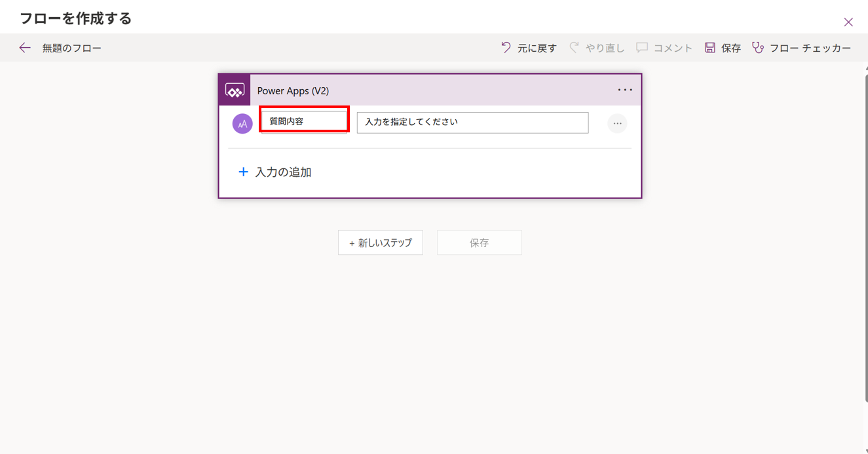868x454 pixels.
Task: Click the Power Apps connector icon
Action: coord(235,90)
